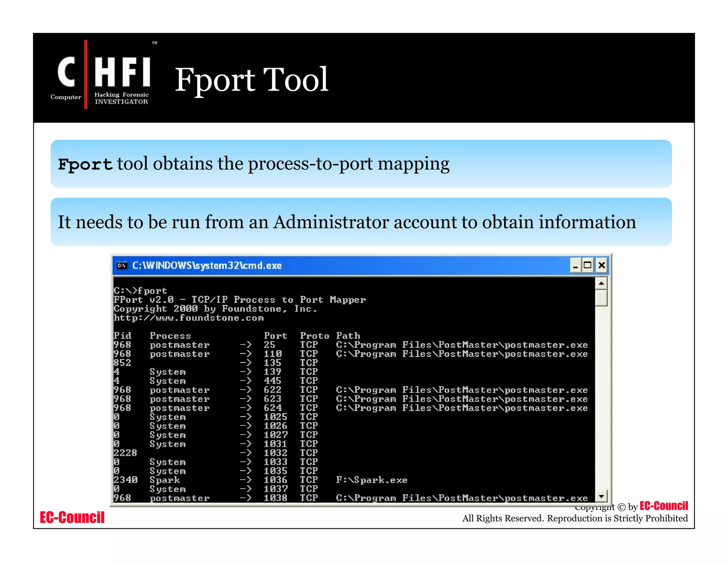Click the red EC-Council text in copyright notice

pyautogui.click(x=664, y=506)
